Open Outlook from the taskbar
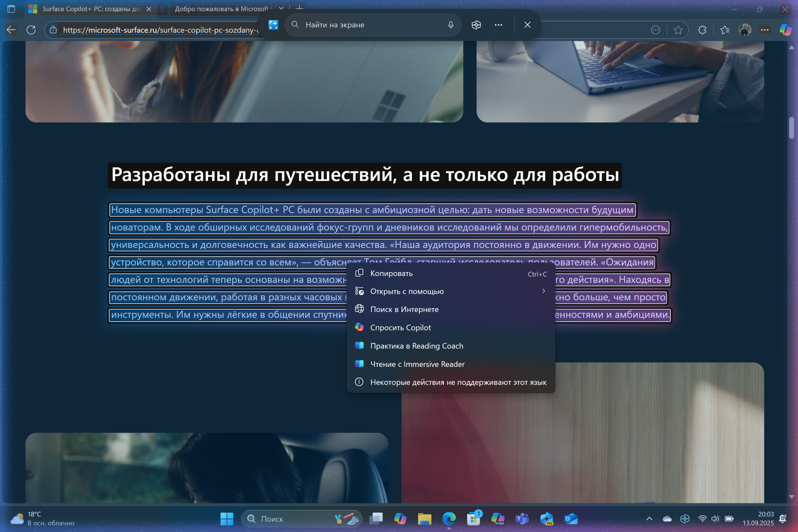 [571, 519]
